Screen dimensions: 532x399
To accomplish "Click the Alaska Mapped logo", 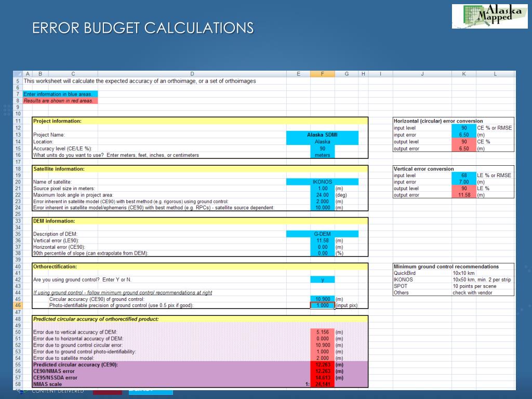I will [x=489, y=16].
